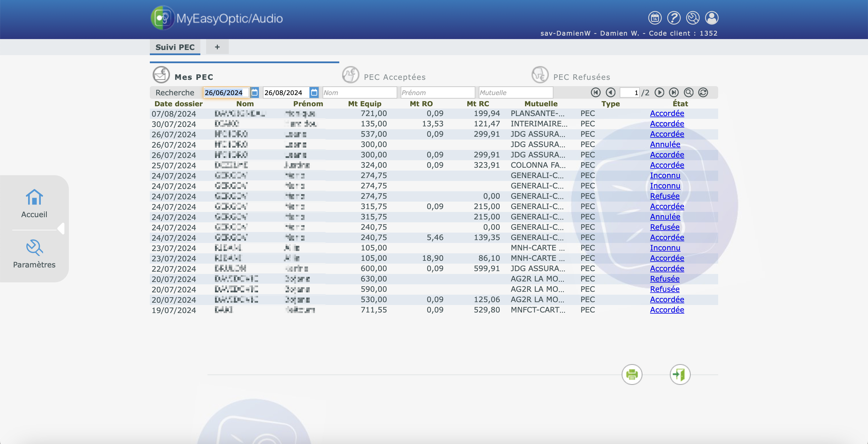
Task: Click the page number field
Action: click(x=629, y=93)
